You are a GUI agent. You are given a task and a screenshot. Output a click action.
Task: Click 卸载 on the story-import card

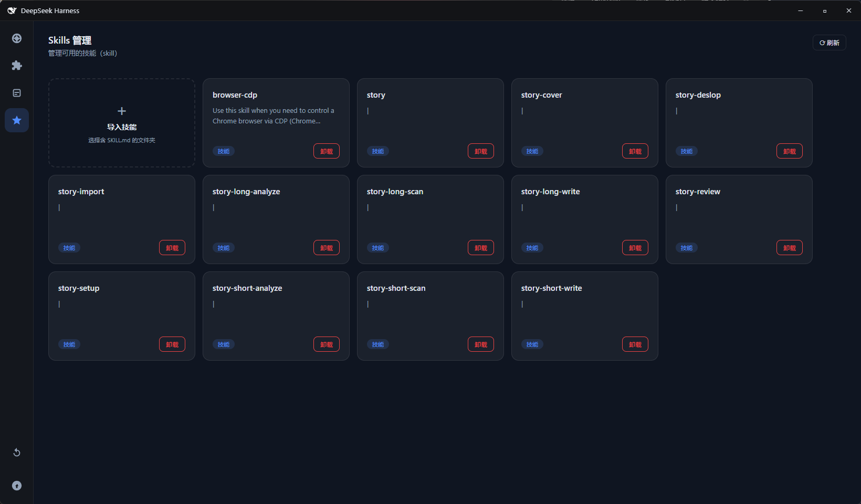(x=172, y=248)
